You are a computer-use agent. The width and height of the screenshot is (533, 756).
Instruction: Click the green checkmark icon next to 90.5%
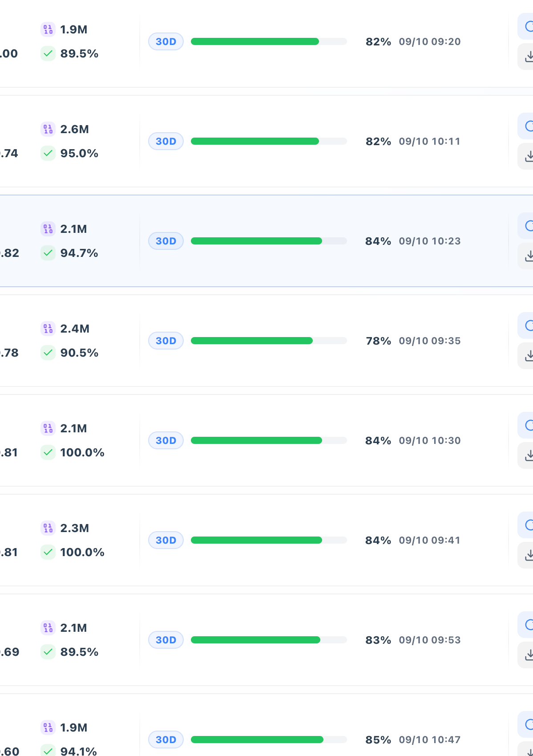pyautogui.click(x=48, y=353)
